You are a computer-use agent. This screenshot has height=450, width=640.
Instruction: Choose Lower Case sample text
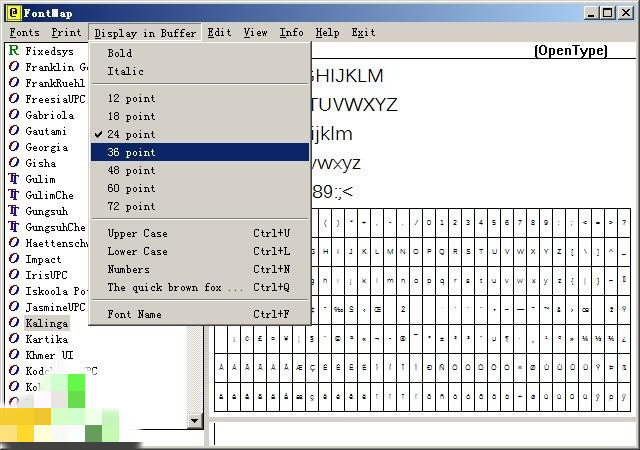(200, 252)
